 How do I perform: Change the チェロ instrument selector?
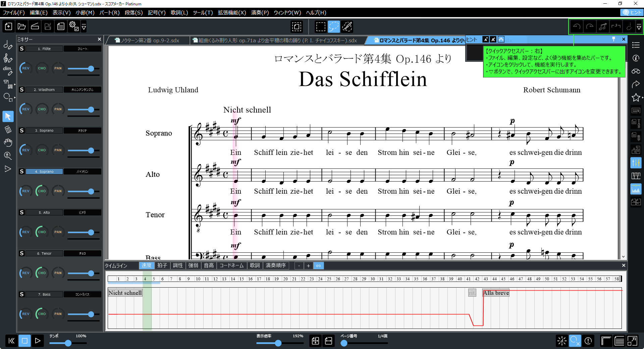point(83,253)
